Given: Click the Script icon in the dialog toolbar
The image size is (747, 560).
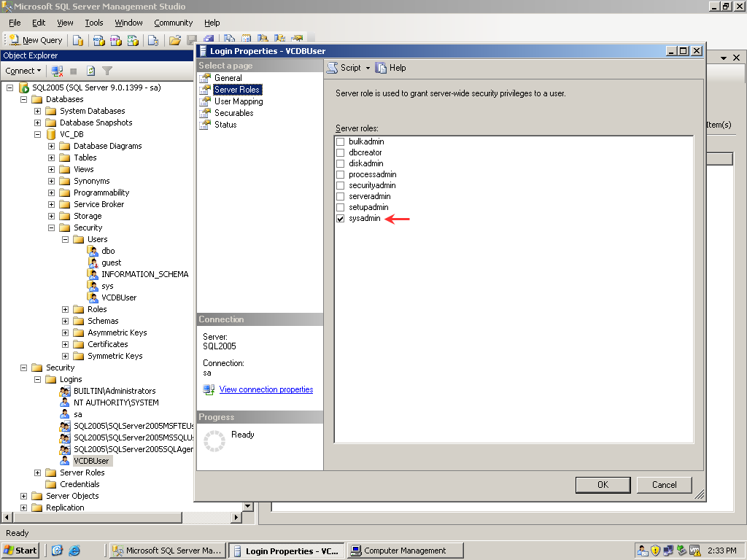Looking at the screenshot, I should tap(333, 68).
